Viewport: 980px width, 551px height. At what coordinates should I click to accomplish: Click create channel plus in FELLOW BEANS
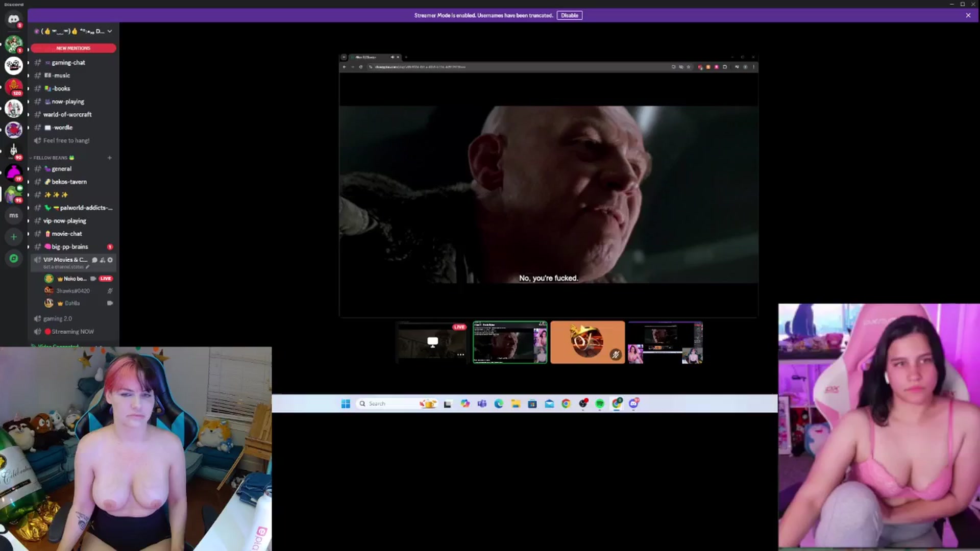tap(109, 158)
